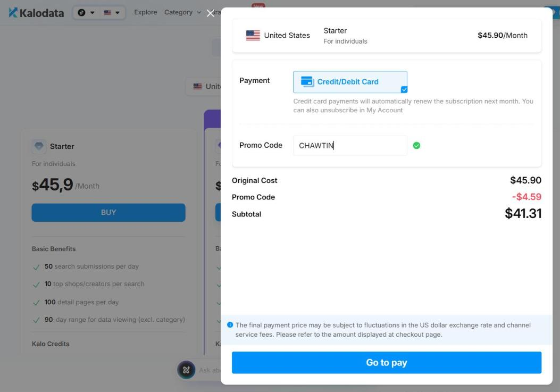This screenshot has width=560, height=392.
Task: Click the checkmark next to 10 top shops/creators
Action: [x=36, y=285]
